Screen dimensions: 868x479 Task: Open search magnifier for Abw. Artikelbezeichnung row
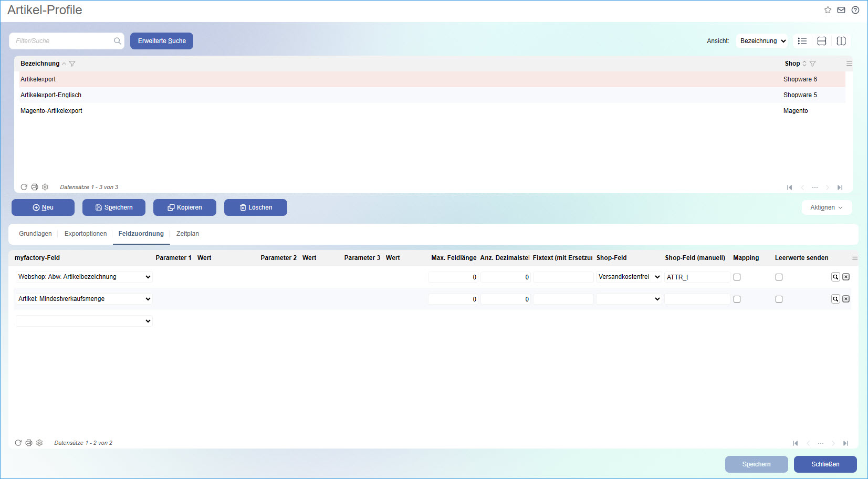tap(835, 277)
